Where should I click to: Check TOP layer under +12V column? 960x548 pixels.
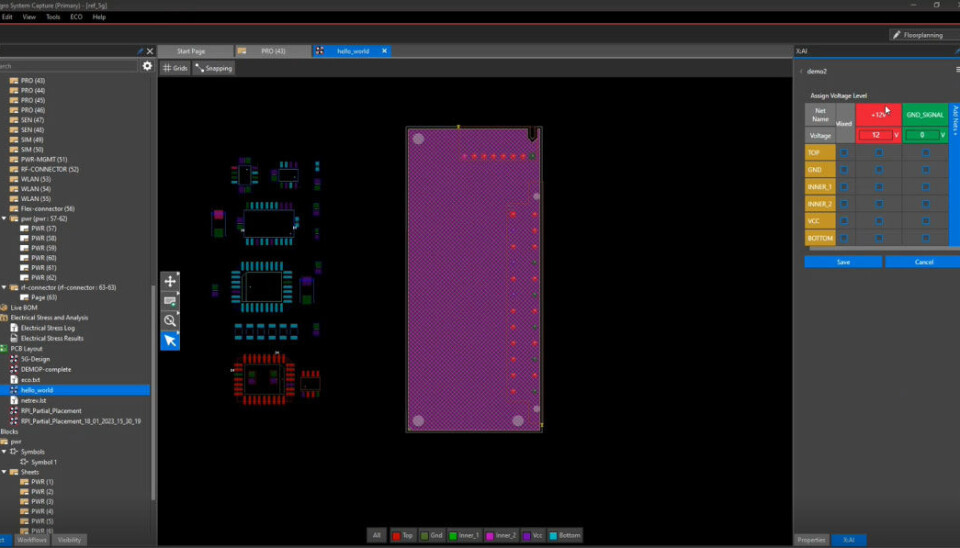879,152
